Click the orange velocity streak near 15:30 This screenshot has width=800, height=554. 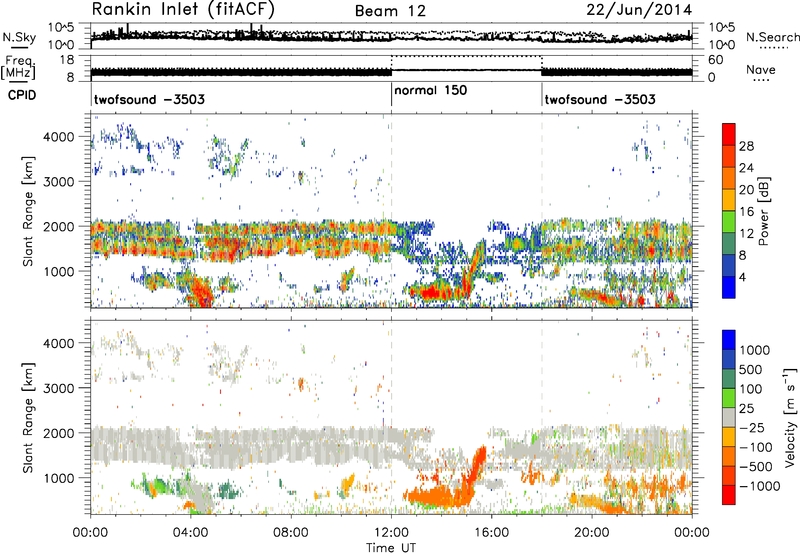[x=478, y=469]
